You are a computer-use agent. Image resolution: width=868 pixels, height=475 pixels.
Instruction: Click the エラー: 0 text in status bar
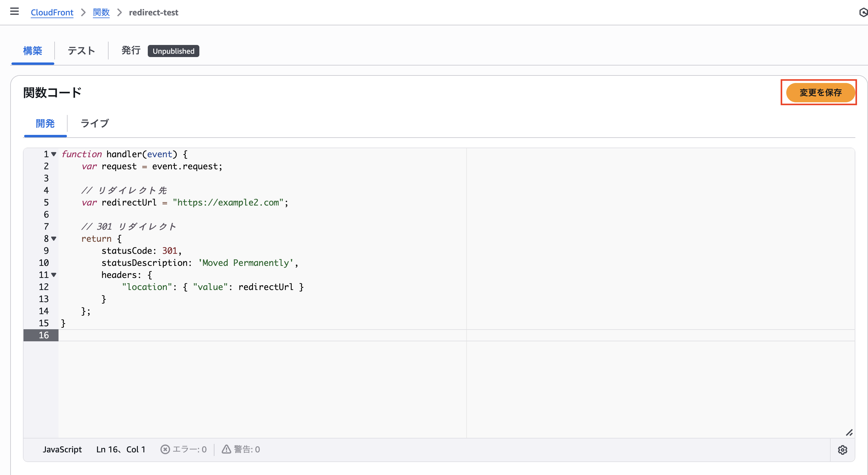[x=189, y=449]
